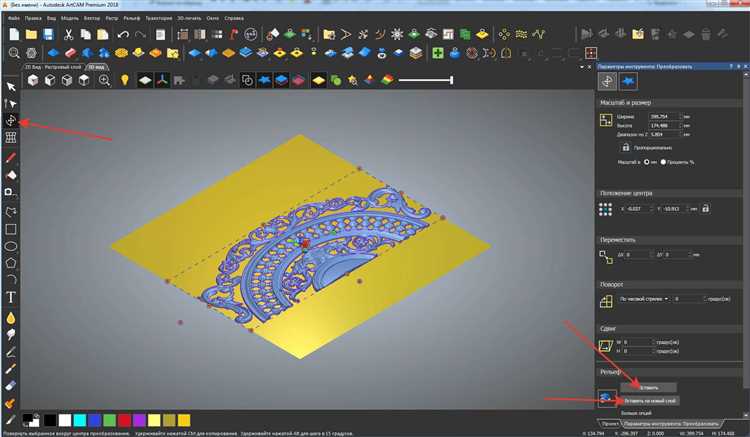Image resolution: width=750 pixels, height=437 pixels.
Task: Switch to the 3D view tab
Action: coord(96,67)
